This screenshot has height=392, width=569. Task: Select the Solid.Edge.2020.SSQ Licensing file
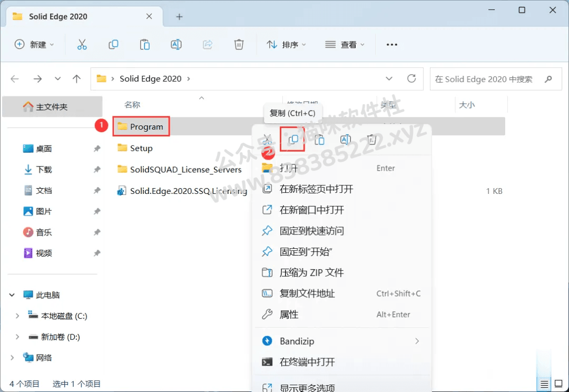182,191
